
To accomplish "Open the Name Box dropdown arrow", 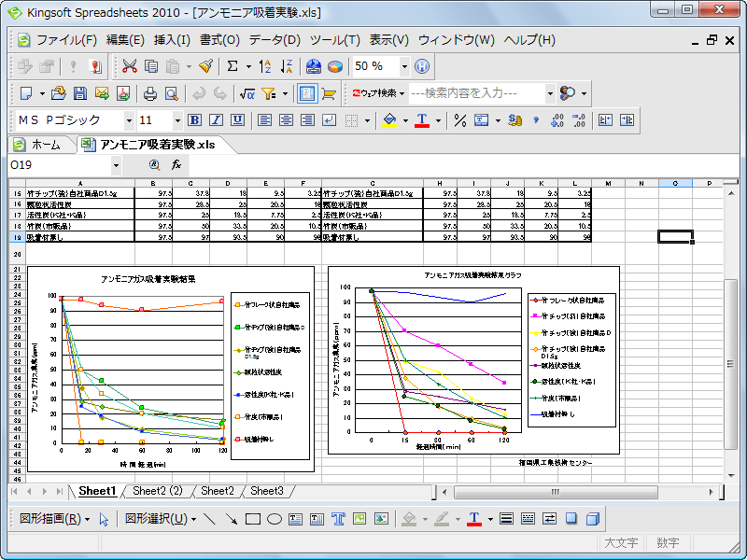I will coord(116,165).
